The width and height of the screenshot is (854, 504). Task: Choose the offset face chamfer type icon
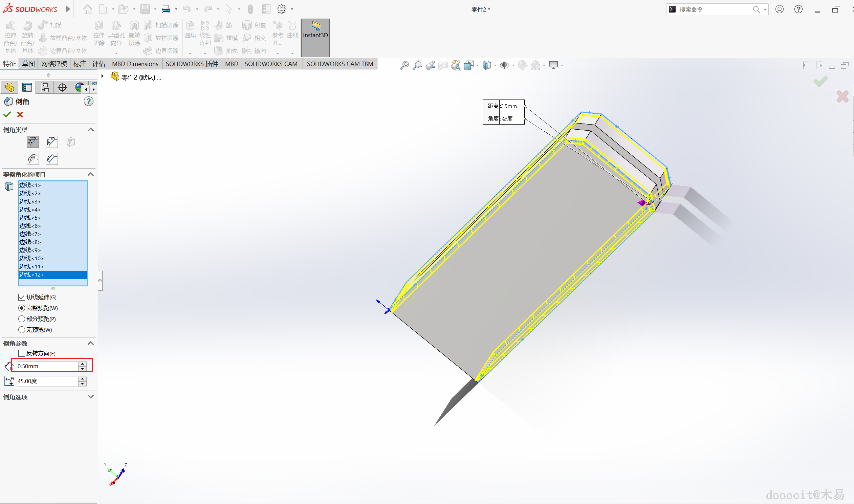click(x=33, y=159)
